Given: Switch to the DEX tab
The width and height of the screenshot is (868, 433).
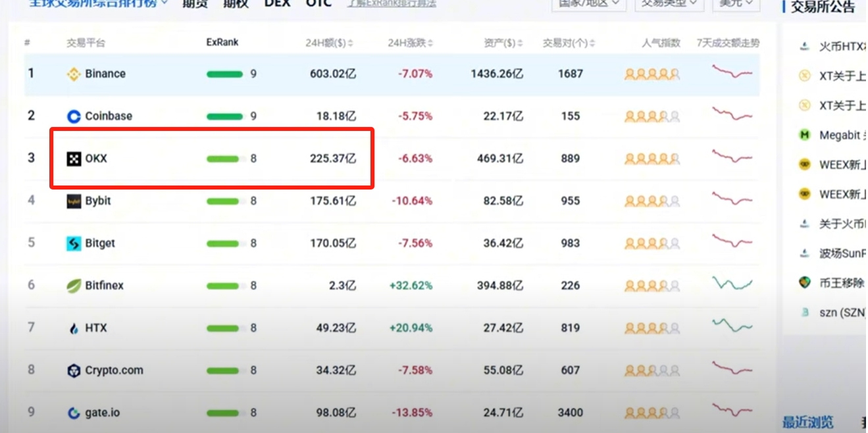Looking at the screenshot, I should (x=277, y=3).
